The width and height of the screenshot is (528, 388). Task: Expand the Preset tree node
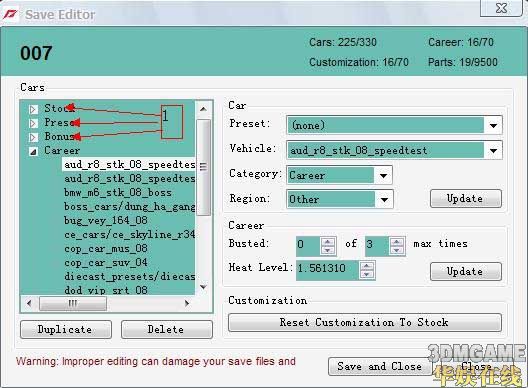point(33,123)
